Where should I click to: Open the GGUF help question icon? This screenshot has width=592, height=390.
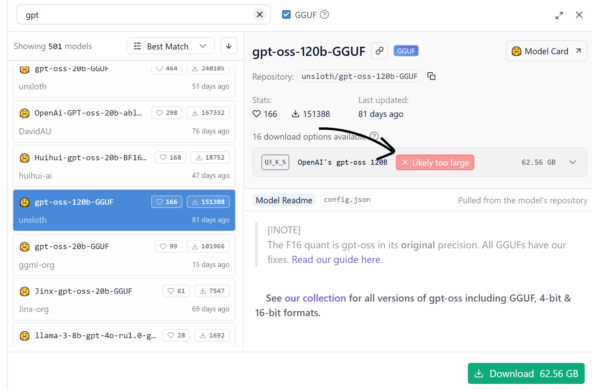tap(324, 15)
